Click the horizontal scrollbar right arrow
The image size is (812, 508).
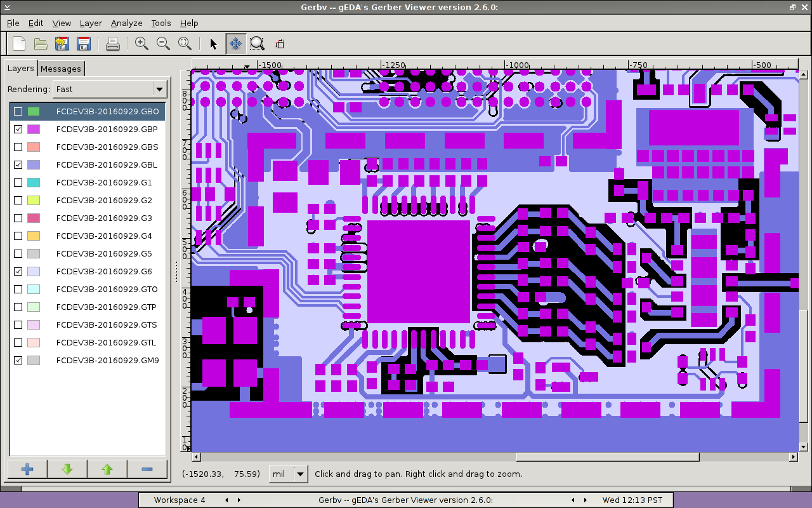[793, 457]
